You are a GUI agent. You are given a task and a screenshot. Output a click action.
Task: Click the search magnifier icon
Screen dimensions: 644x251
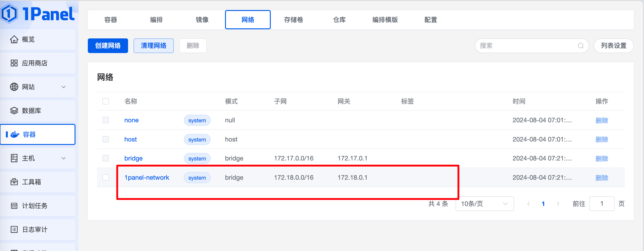[581, 46]
